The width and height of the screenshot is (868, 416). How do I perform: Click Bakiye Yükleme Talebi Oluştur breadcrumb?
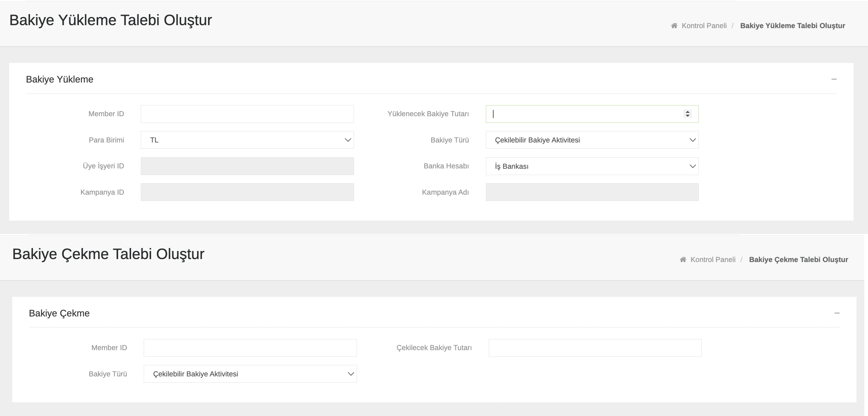(x=792, y=26)
